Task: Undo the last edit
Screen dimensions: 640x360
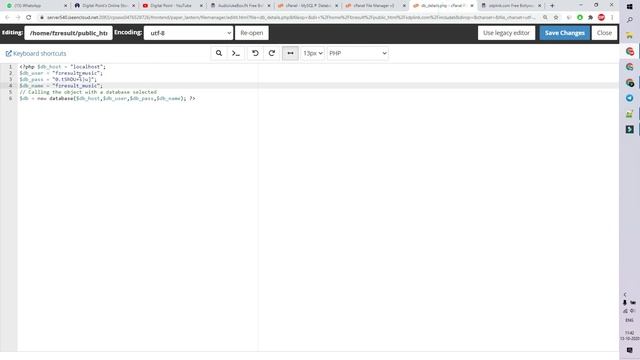Action: [x=255, y=53]
